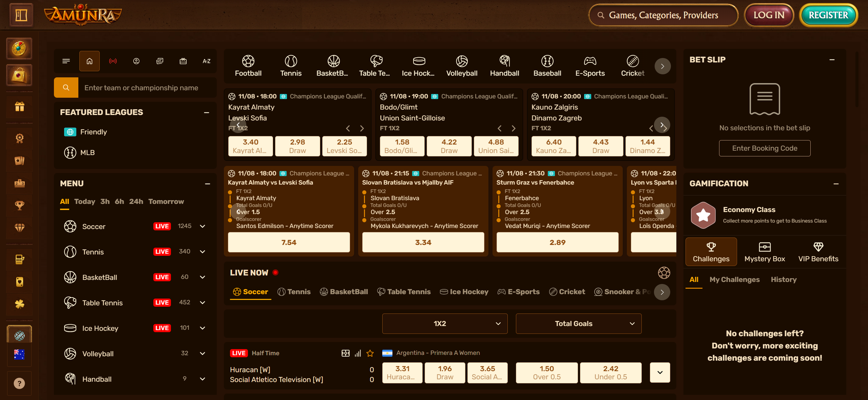Screen dimensions: 868x400
Task: Filter menu by Today
Action: coord(84,202)
